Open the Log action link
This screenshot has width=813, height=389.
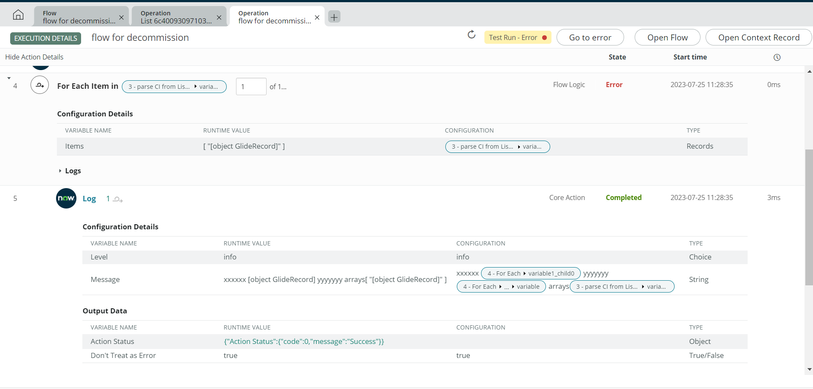coord(89,199)
